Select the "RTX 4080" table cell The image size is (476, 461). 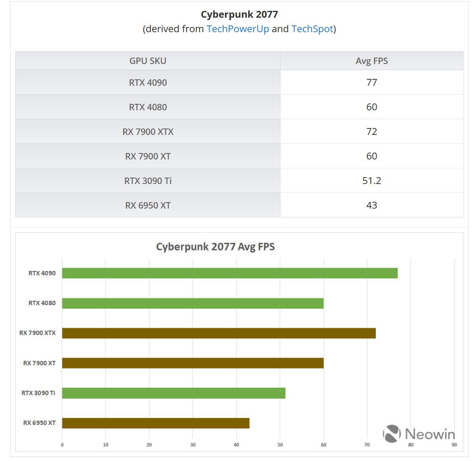tap(148, 107)
